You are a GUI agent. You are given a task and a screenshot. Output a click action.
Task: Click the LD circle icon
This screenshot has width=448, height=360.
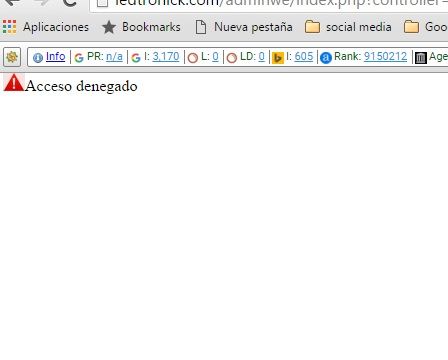tap(232, 58)
